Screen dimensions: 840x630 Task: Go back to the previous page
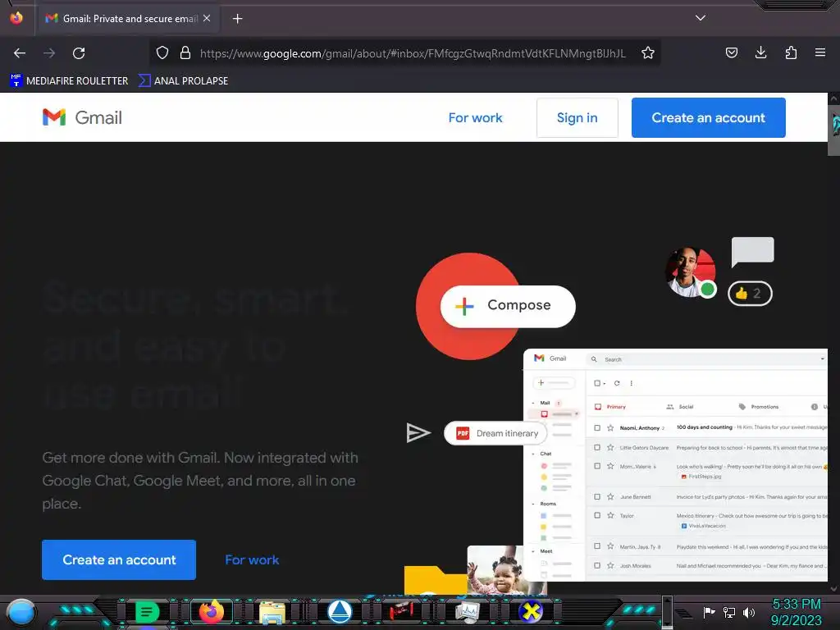(20, 53)
